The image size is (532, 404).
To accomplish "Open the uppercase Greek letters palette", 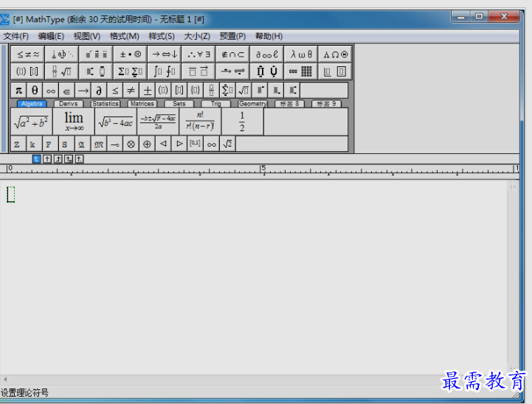I will [335, 55].
